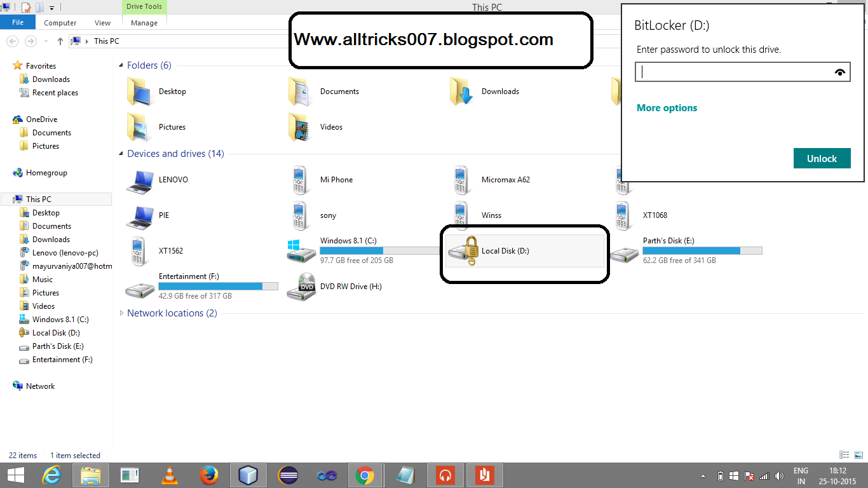Expand the Network locations section
Viewport: 868px width, 488px height.
tap(121, 313)
